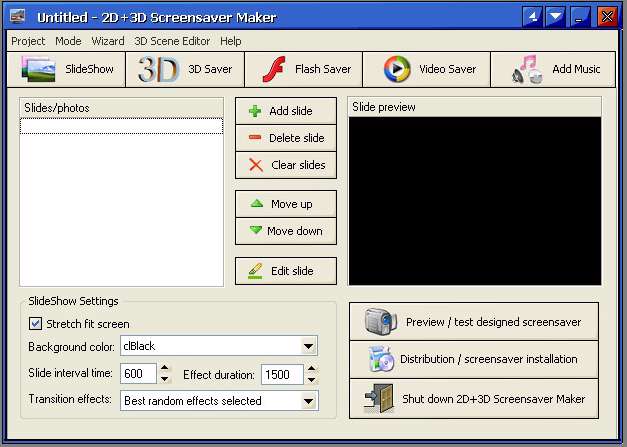Click the Distribution / screensaver installation text
Screen dimensions: 627x447
489,359
